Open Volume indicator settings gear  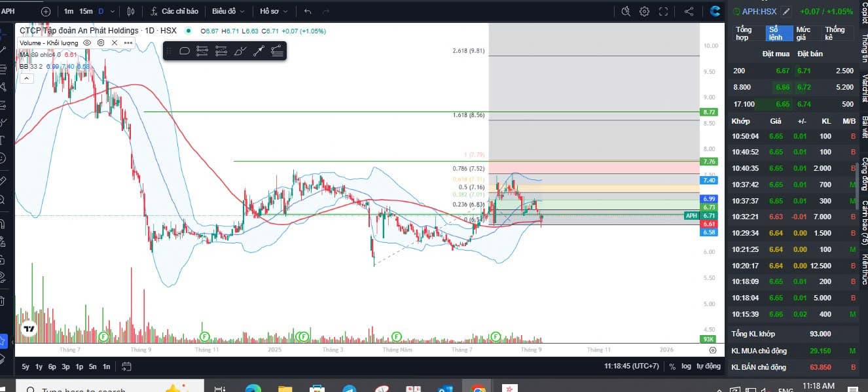pos(101,43)
